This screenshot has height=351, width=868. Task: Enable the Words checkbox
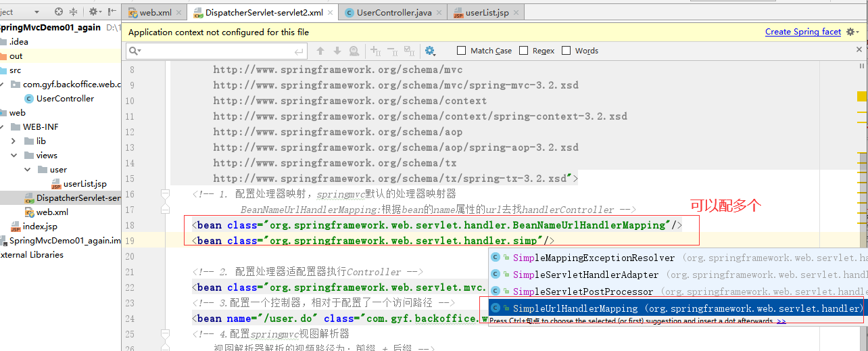tap(566, 51)
